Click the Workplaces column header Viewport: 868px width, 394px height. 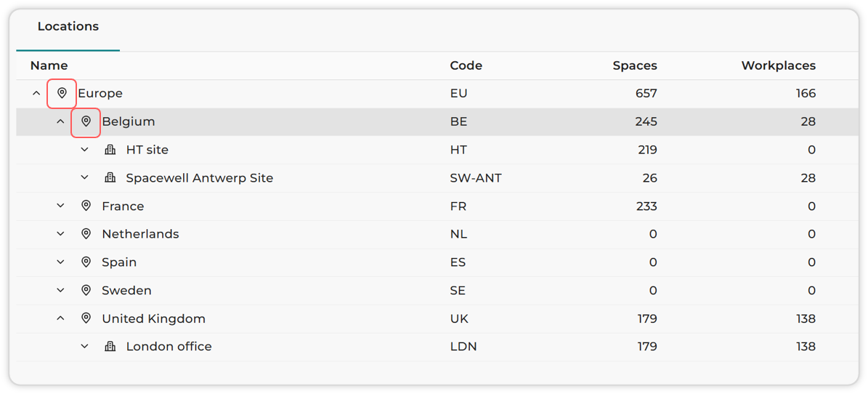pyautogui.click(x=779, y=66)
